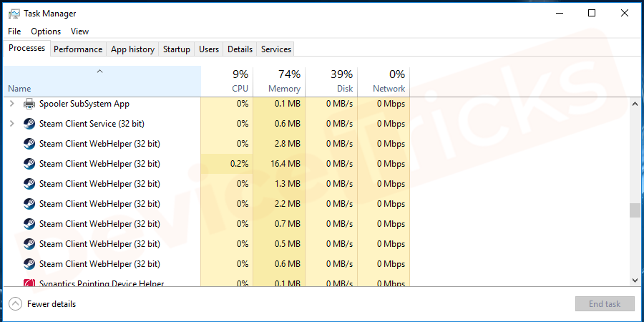
Task: Click the Task Manager title bar icon
Action: pos(14,14)
